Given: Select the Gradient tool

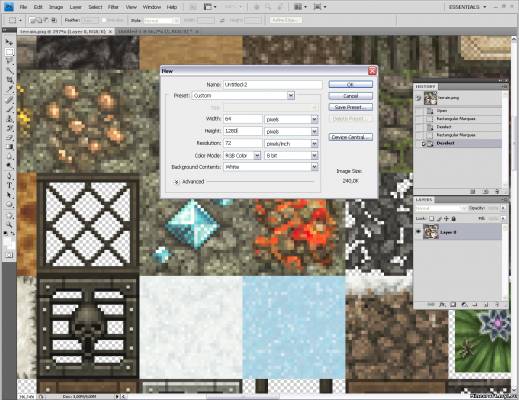Looking at the screenshot, I should click(9, 147).
